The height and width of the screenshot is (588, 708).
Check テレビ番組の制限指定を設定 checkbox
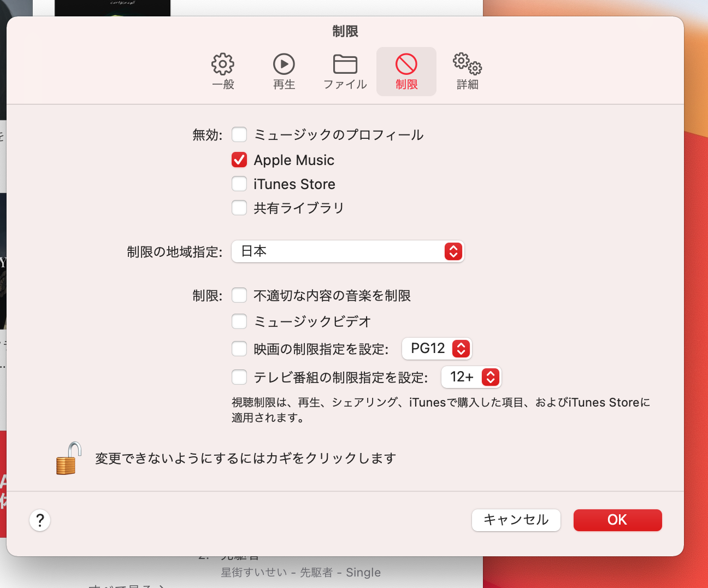(x=239, y=377)
